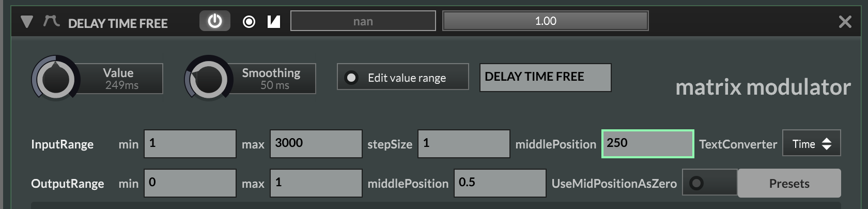Click the OutputRange middlePosition field 0.5
868x209 pixels.
(x=500, y=183)
